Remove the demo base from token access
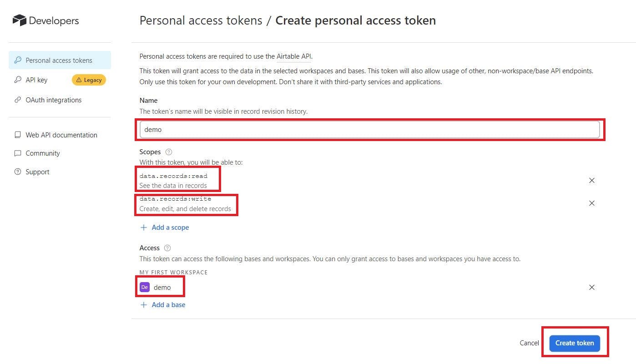Viewport: 636px width, 364px height. click(592, 287)
